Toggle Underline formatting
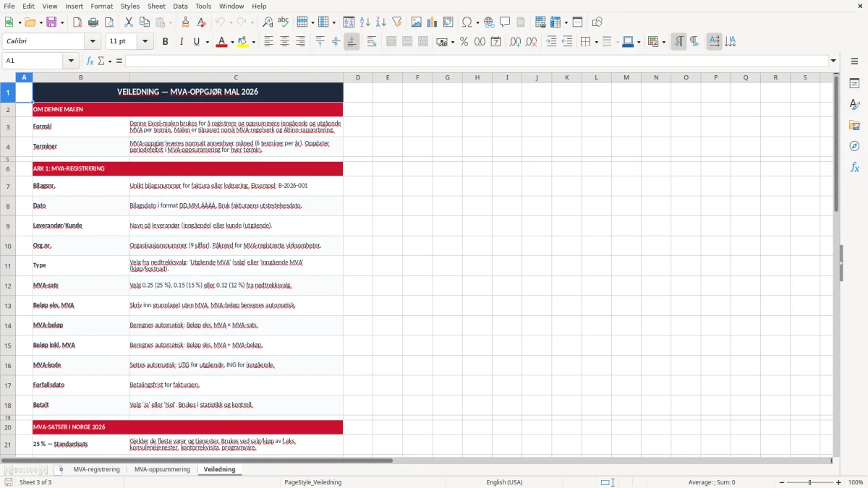This screenshot has width=868, height=488. (x=196, y=42)
